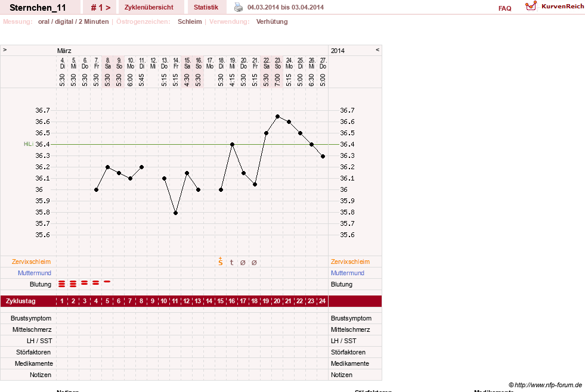Screen dimensions: 585x392
Task: Click left Mittelschmerz row label
Action: [32, 329]
